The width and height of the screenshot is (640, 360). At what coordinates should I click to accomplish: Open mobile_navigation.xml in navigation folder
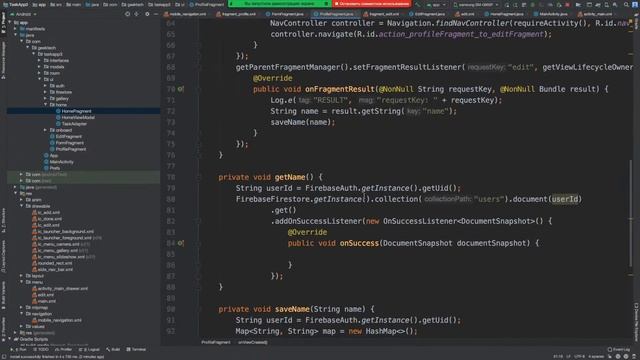click(57, 320)
